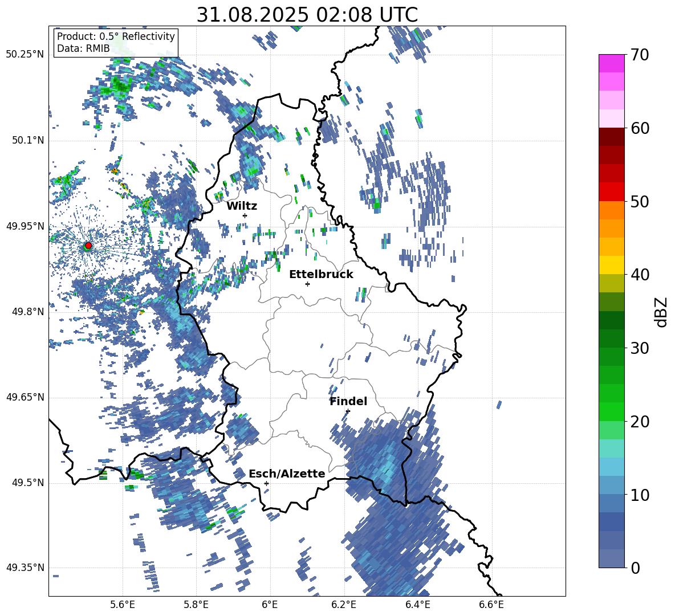Viewport: 675px width, 616px height.
Task: Click the 'Product: 0.5° Reflectivity' label
Action: click(x=116, y=36)
